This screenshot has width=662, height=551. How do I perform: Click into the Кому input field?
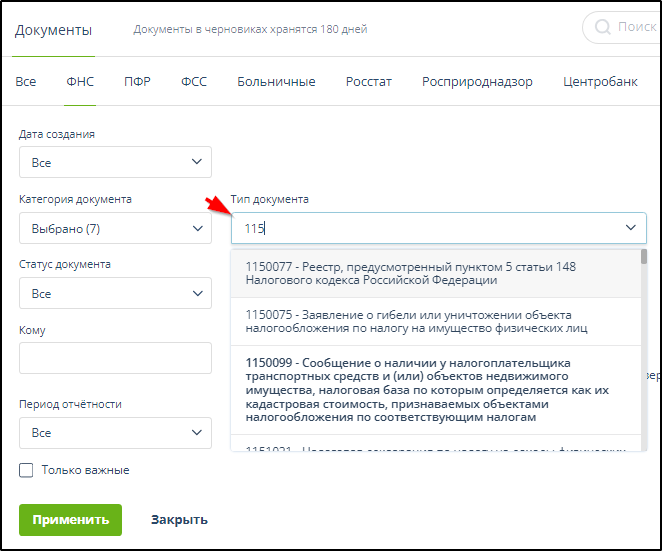115,358
